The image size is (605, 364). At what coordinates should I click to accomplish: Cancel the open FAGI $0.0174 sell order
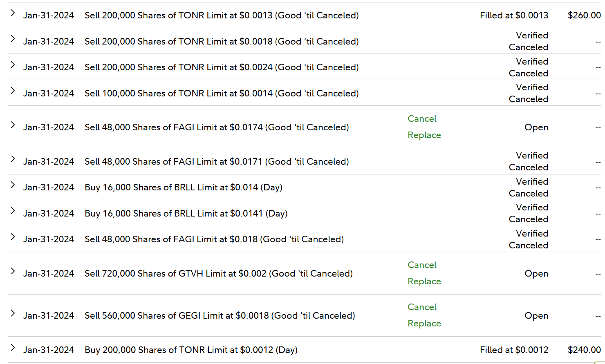422,119
